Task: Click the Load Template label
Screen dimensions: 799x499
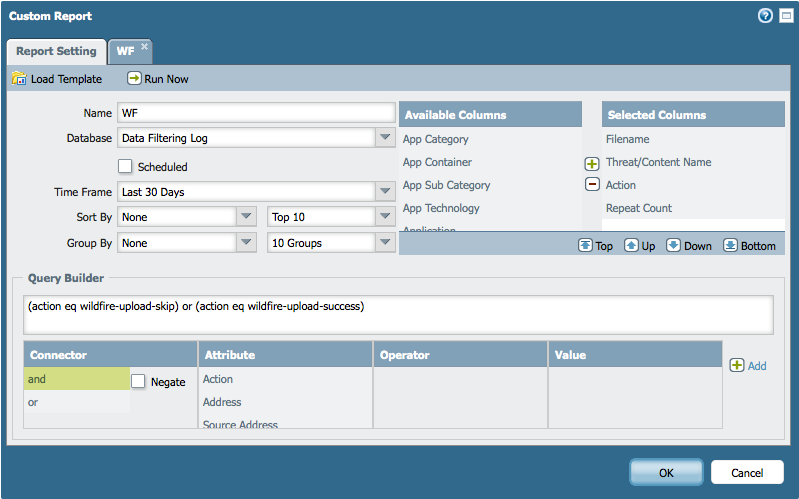Action: point(66,79)
